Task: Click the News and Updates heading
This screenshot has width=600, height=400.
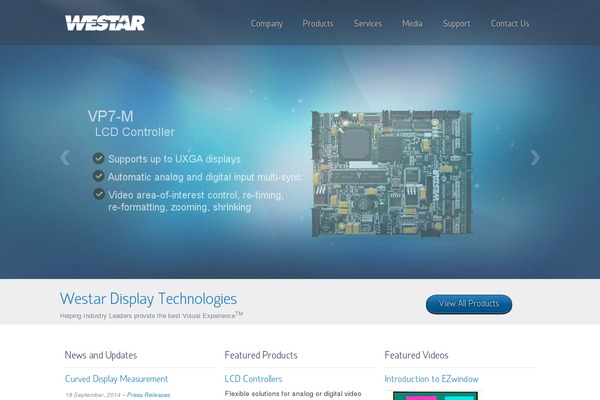Action: (x=101, y=355)
